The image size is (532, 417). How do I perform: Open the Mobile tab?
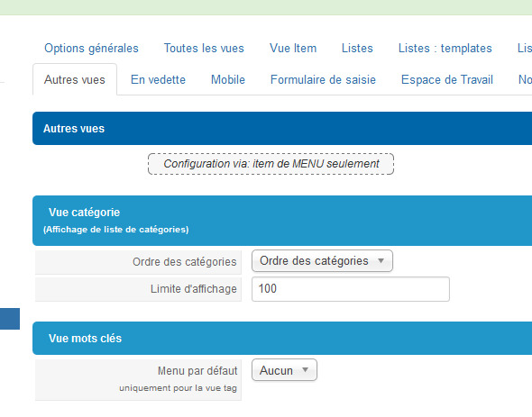(x=228, y=79)
